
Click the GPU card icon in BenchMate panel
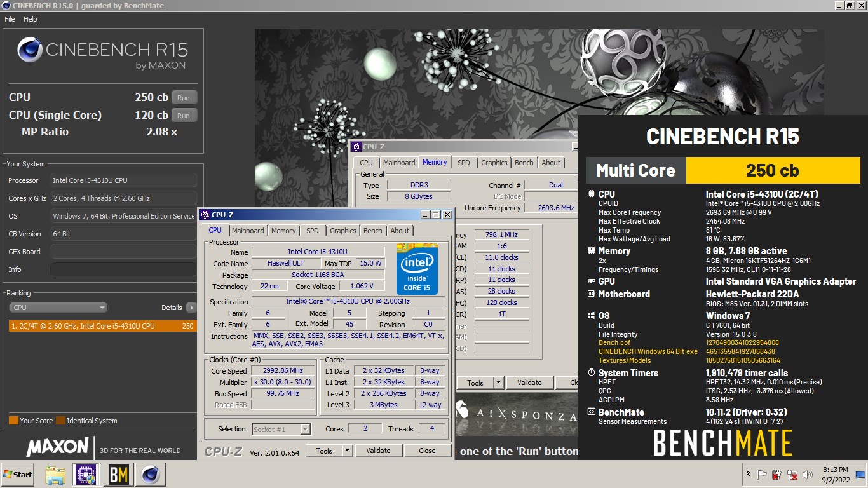tap(592, 281)
